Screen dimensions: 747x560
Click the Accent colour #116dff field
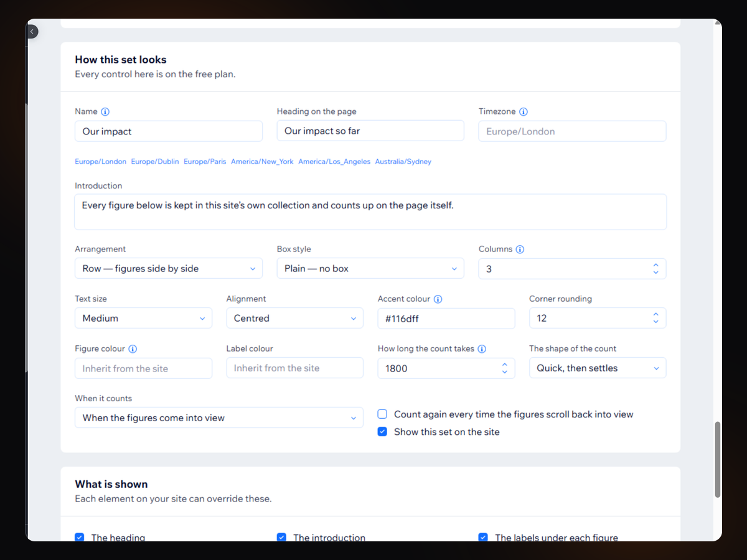(x=446, y=318)
